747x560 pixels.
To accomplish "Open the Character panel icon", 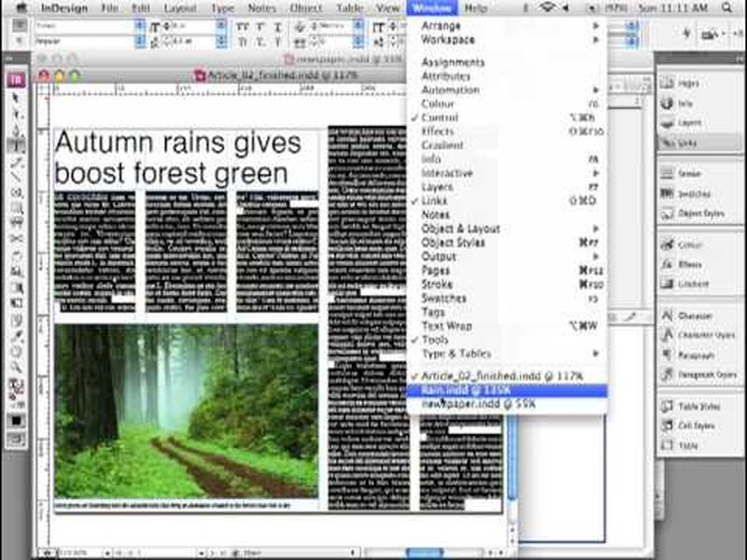I will pyautogui.click(x=668, y=315).
